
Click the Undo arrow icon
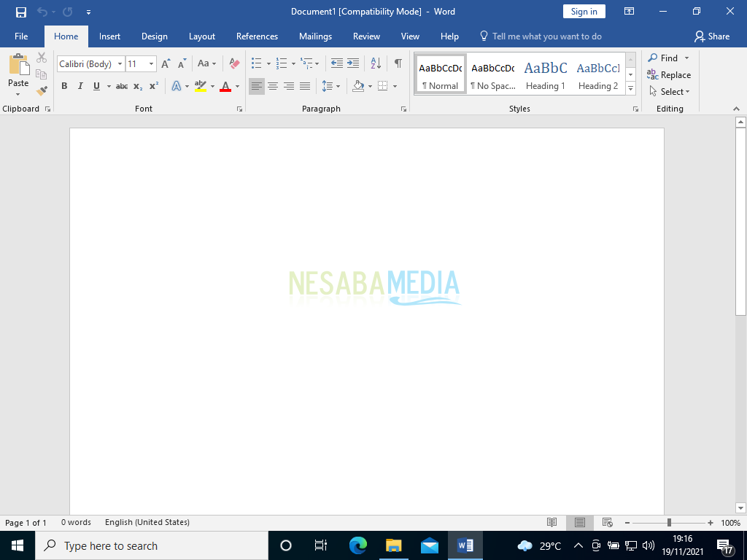43,12
